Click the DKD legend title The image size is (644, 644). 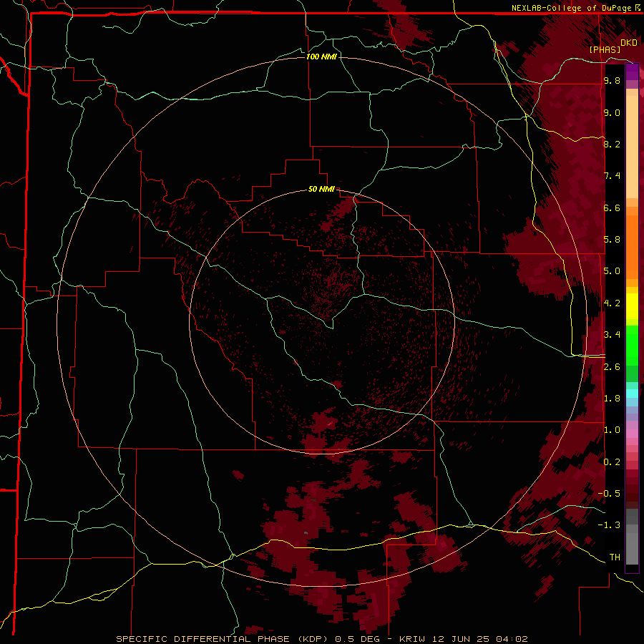628,43
